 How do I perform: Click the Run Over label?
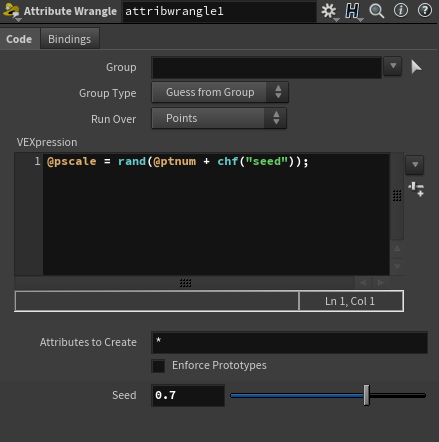point(113,119)
